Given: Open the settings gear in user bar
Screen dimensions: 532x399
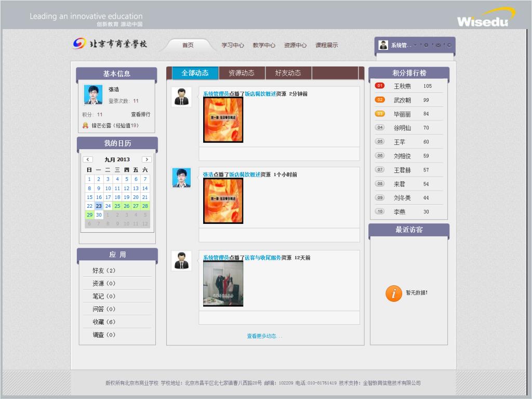Looking at the screenshot, I should pos(426,45).
